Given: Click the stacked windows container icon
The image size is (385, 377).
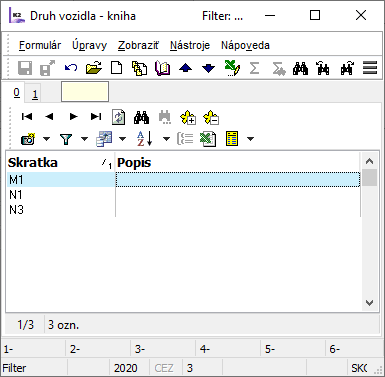Looking at the screenshot, I should click(x=104, y=139).
